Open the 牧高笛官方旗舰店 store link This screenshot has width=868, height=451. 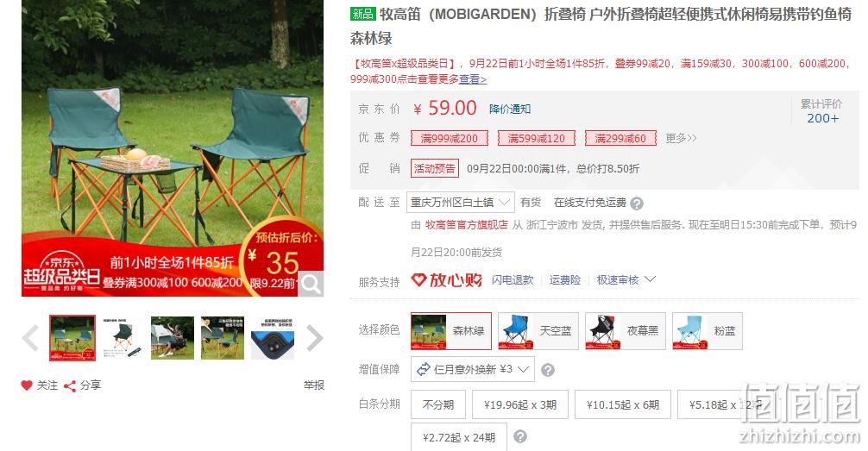tap(466, 225)
